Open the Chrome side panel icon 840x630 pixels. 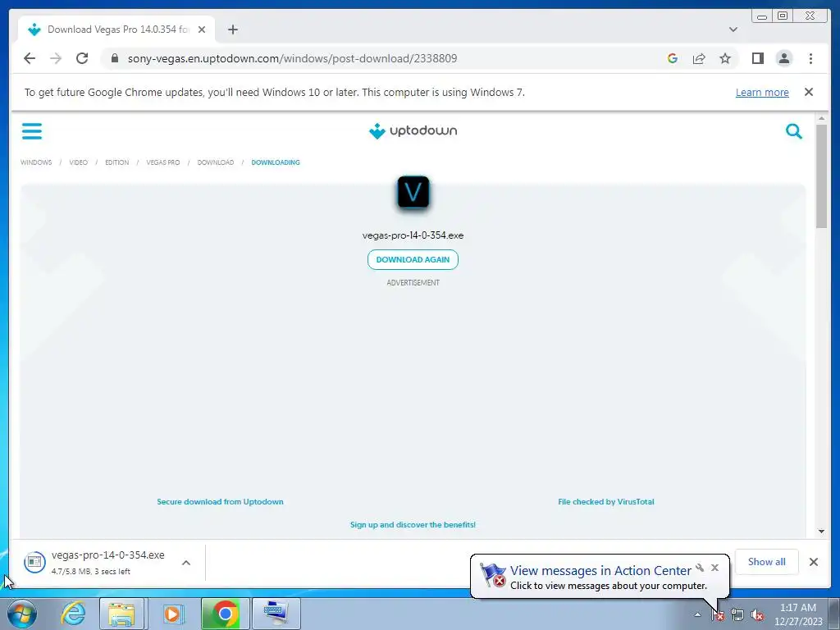(757, 58)
